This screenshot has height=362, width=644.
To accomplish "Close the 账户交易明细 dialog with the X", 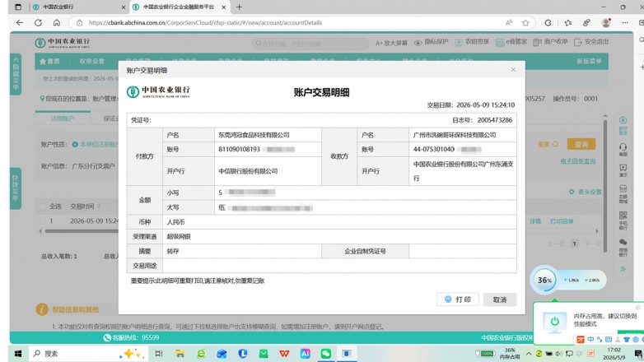I will [x=513, y=70].
